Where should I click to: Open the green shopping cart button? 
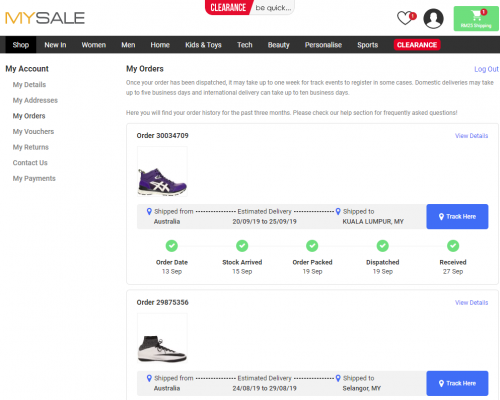(476, 19)
